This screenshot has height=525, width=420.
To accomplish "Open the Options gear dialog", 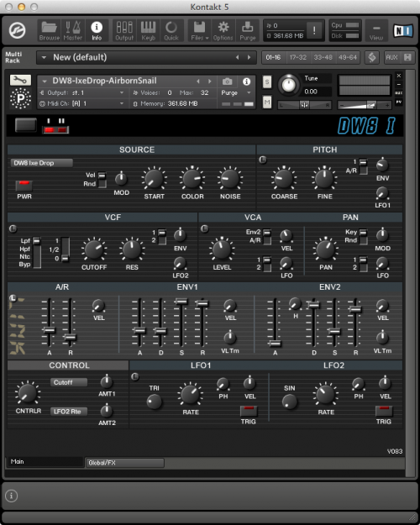I will pos(223,30).
